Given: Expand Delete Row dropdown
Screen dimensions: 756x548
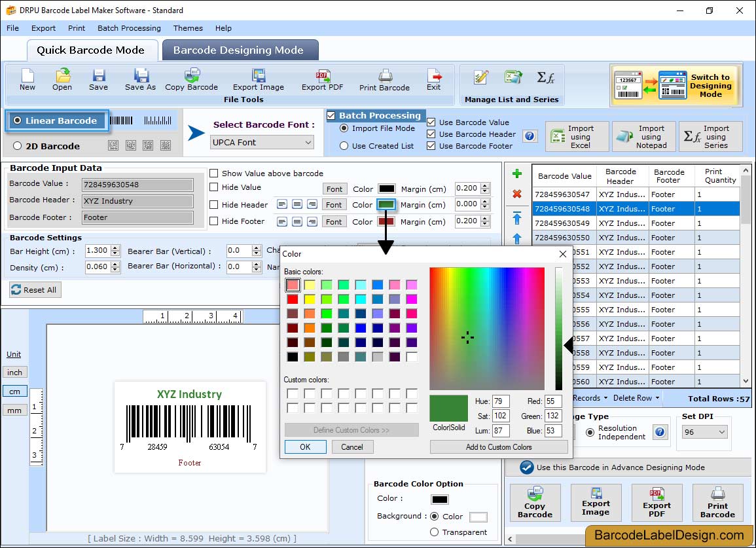Looking at the screenshot, I should click(636, 398).
